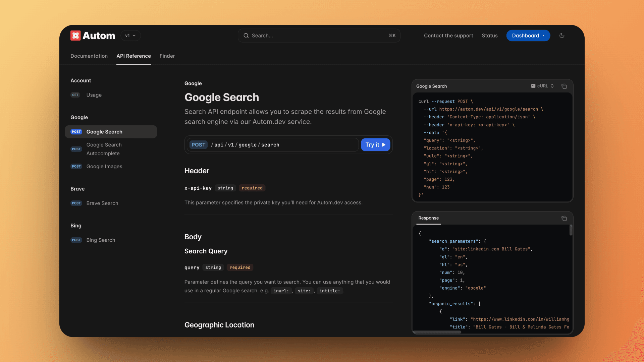The height and width of the screenshot is (362, 644).
Task: Click the site: code tag
Action: 304,291
